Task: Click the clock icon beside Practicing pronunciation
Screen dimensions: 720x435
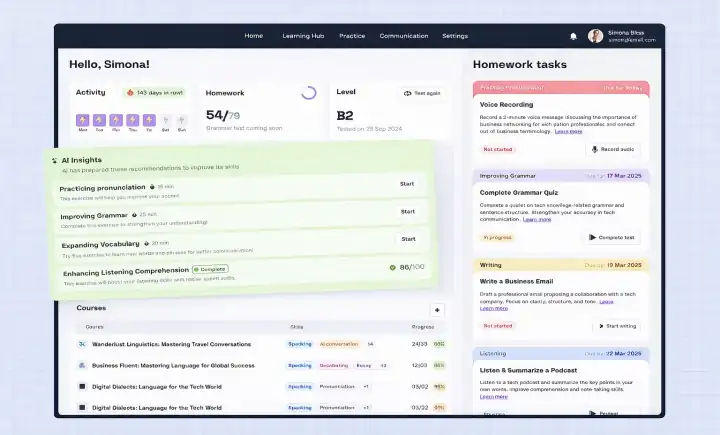Action: coord(152,187)
